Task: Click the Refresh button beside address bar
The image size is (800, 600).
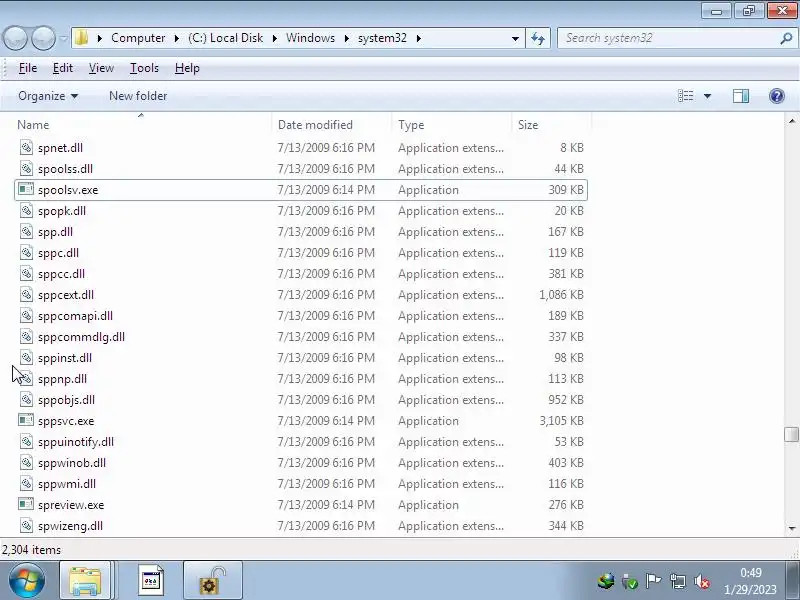Action: point(538,38)
